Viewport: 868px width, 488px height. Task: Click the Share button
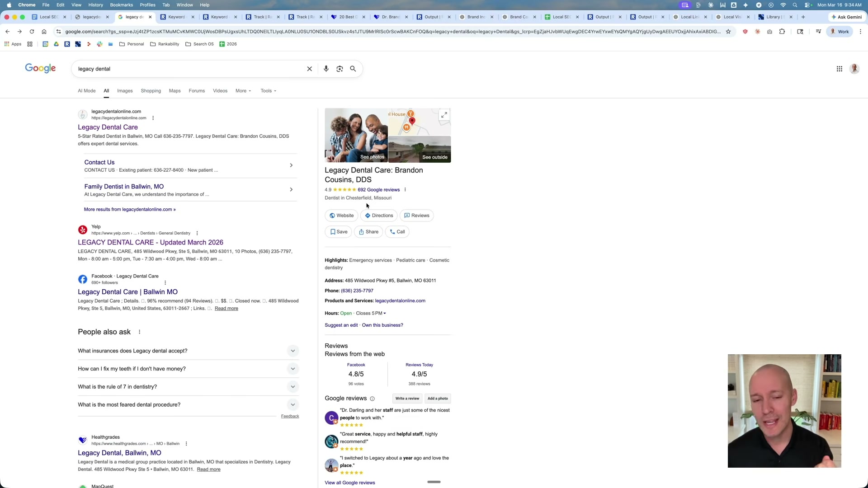click(368, 232)
